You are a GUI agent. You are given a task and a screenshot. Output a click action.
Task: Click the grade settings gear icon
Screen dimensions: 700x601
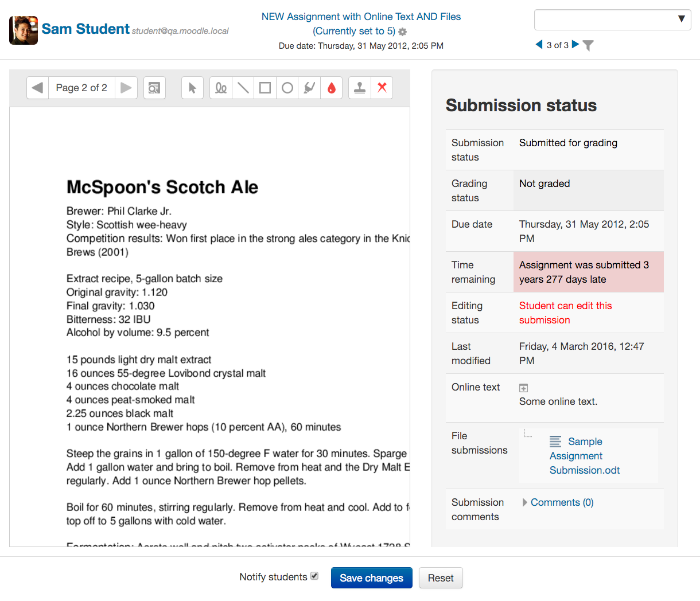click(x=403, y=32)
